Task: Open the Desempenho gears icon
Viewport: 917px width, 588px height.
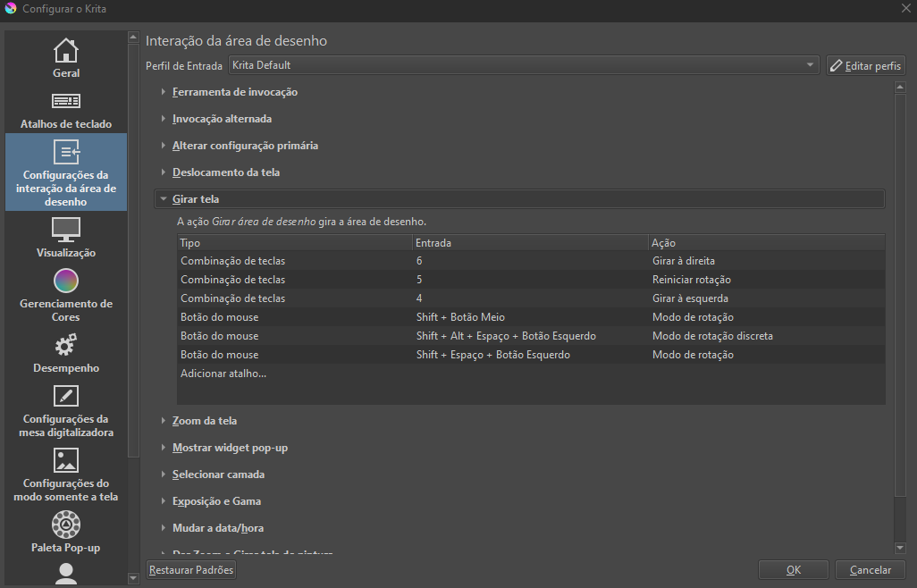Action: [x=66, y=345]
